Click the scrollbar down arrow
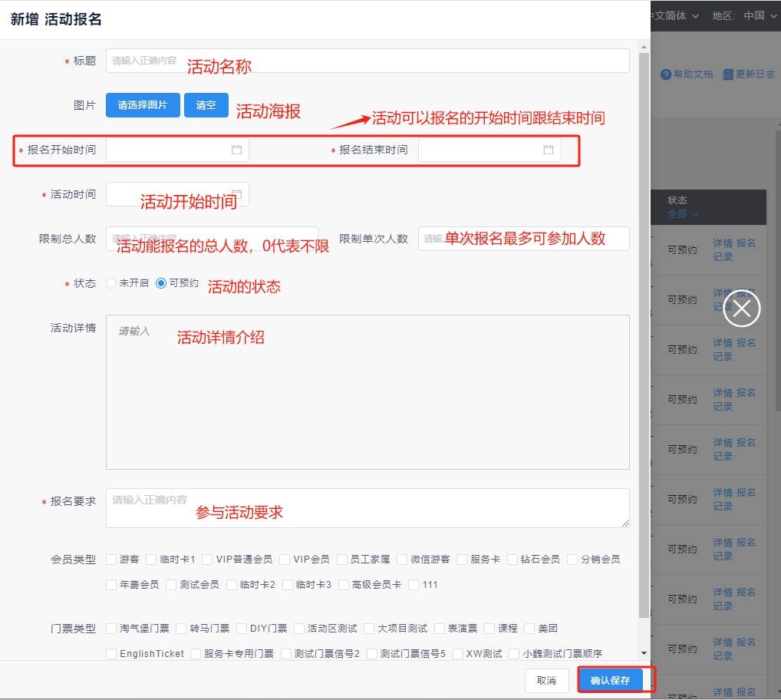Image resolution: width=781 pixels, height=700 pixels. (644, 652)
